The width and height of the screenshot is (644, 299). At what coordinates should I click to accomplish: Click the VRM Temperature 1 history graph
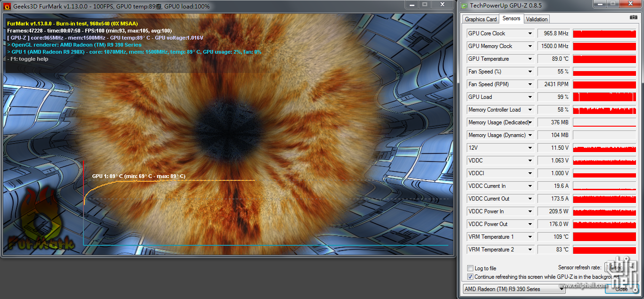(x=604, y=237)
